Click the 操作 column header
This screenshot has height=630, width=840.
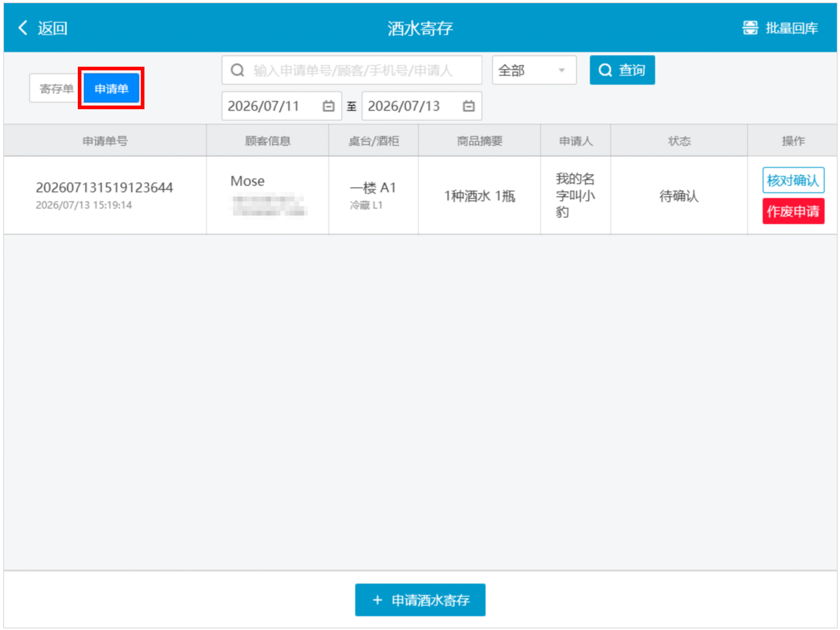793,141
